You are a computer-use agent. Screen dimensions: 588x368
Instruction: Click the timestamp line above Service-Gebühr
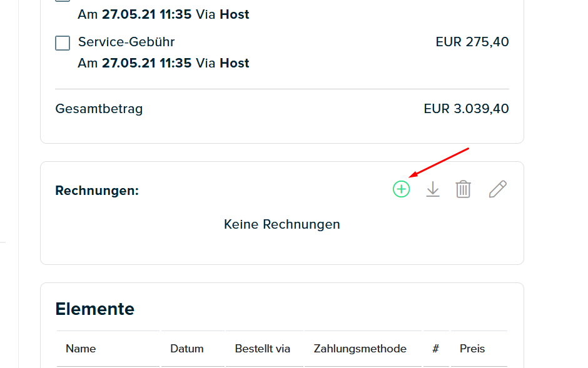pyautogui.click(x=163, y=14)
